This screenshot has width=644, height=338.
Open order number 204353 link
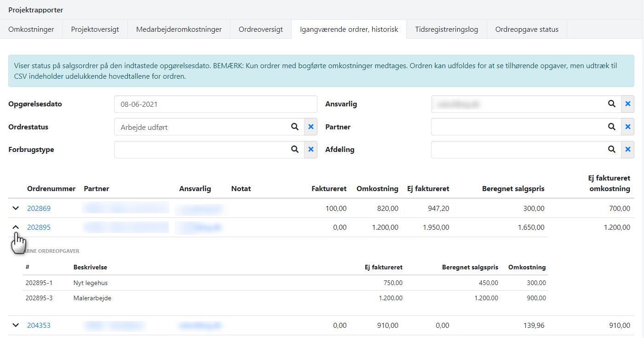39,325
